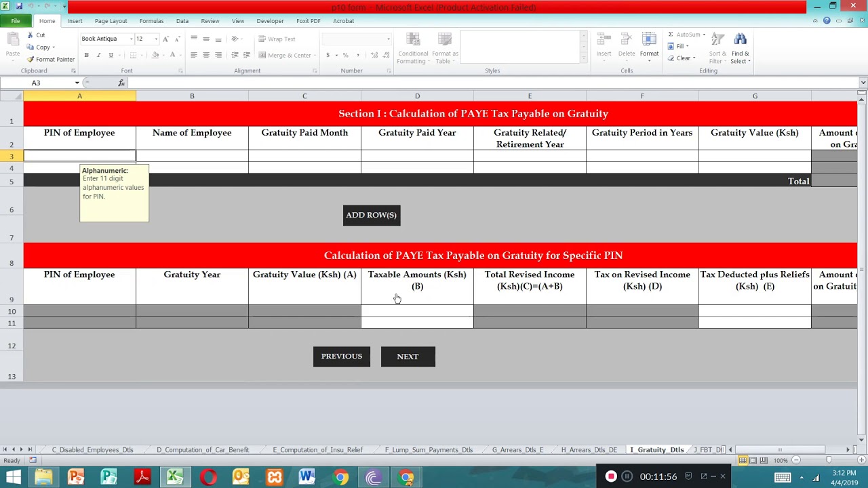Open the File tab
The height and width of the screenshot is (488, 868).
[x=15, y=21]
